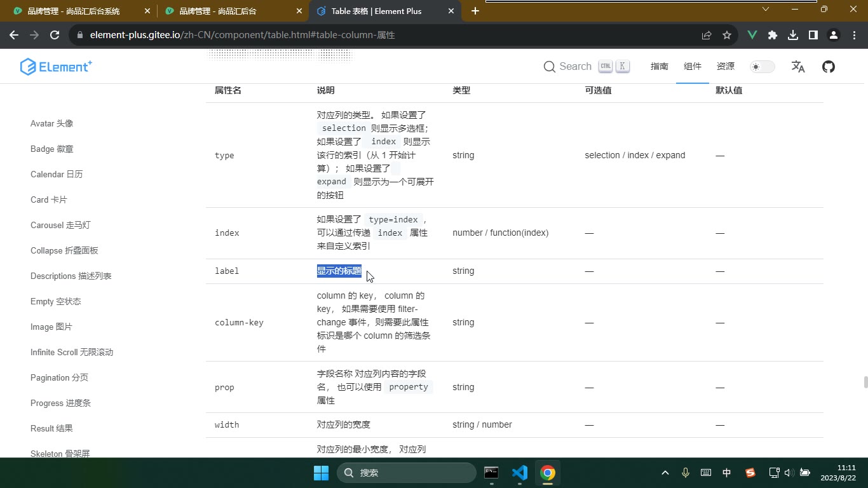868x488 pixels.
Task: View site information lock icon
Action: coord(80,36)
